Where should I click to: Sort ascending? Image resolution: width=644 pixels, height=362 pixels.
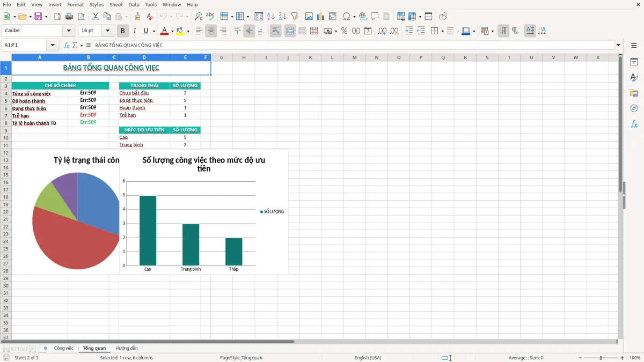tap(271, 17)
